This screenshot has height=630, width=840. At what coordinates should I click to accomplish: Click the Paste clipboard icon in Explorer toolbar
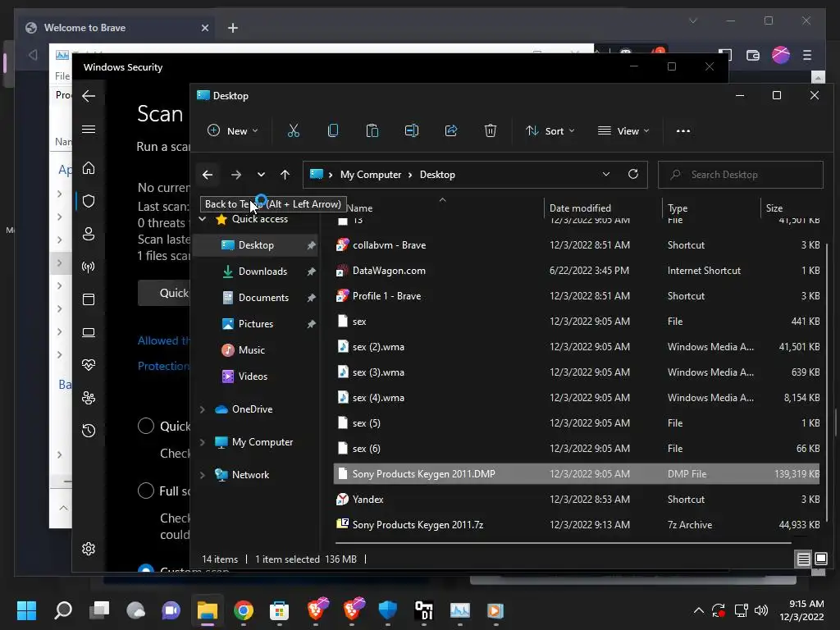coord(372,130)
